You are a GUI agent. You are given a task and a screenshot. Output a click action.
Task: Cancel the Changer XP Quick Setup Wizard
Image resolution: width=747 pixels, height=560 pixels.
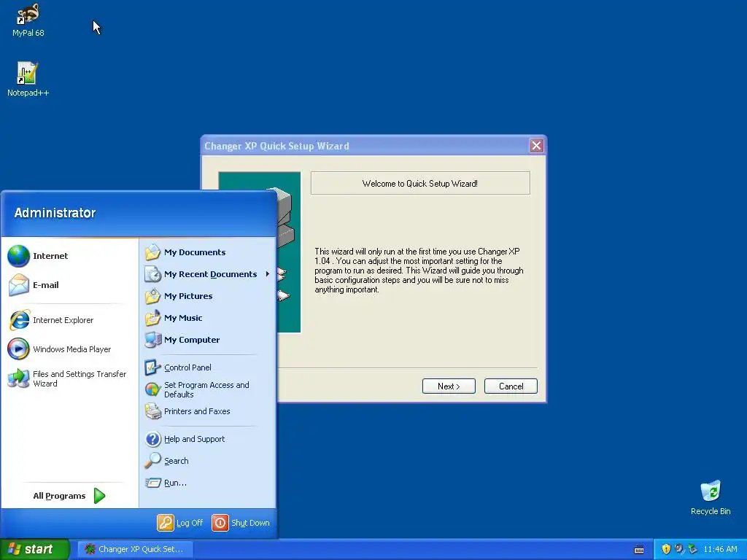(511, 386)
